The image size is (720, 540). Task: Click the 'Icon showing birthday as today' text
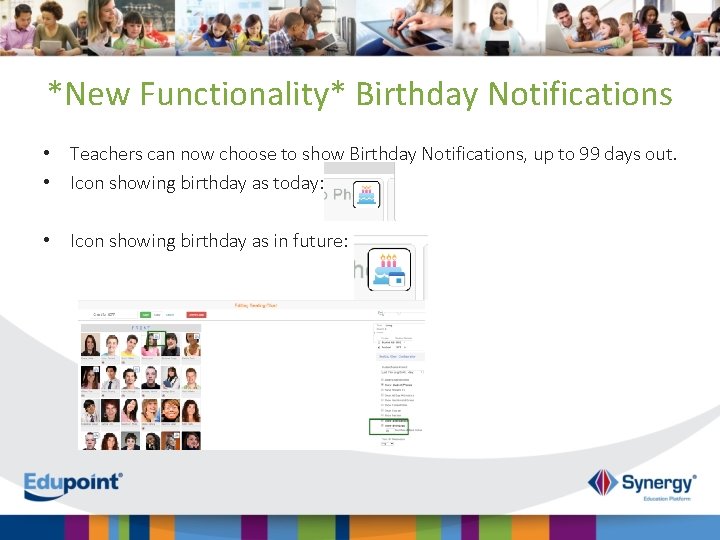pyautogui.click(x=197, y=183)
